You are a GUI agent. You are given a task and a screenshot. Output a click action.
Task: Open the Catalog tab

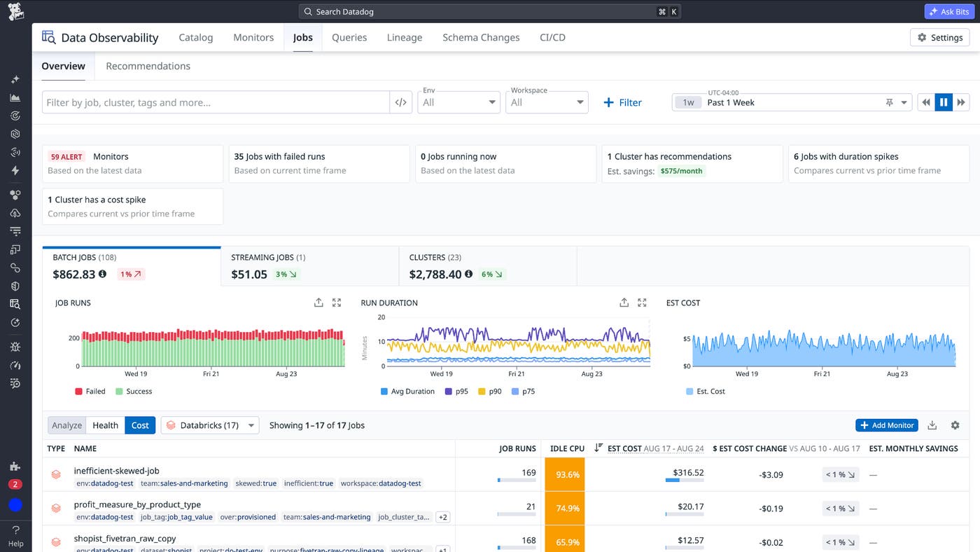(196, 37)
